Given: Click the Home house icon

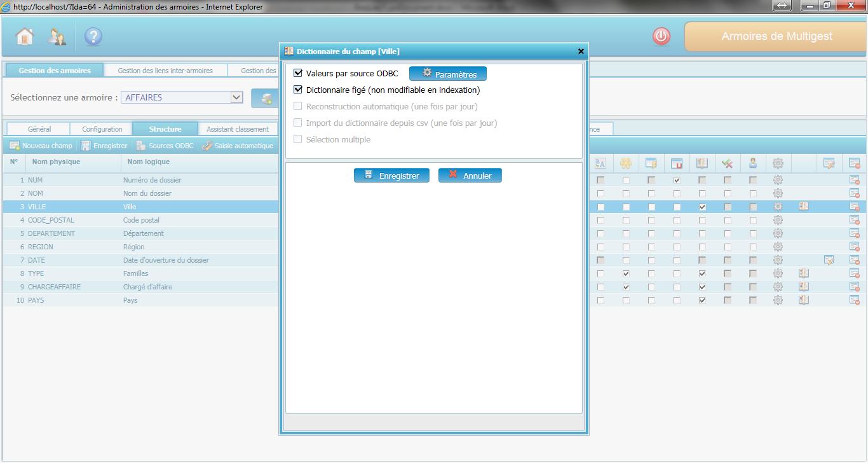Looking at the screenshot, I should (x=25, y=36).
